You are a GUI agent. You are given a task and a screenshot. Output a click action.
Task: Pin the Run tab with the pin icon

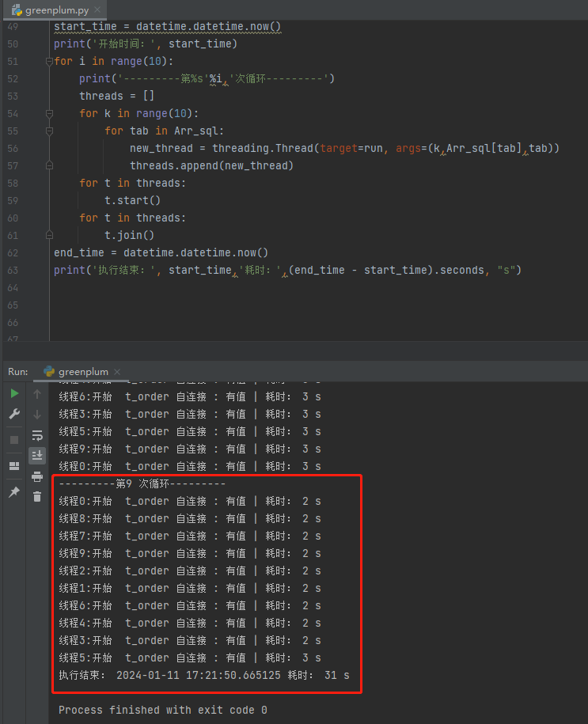point(14,492)
